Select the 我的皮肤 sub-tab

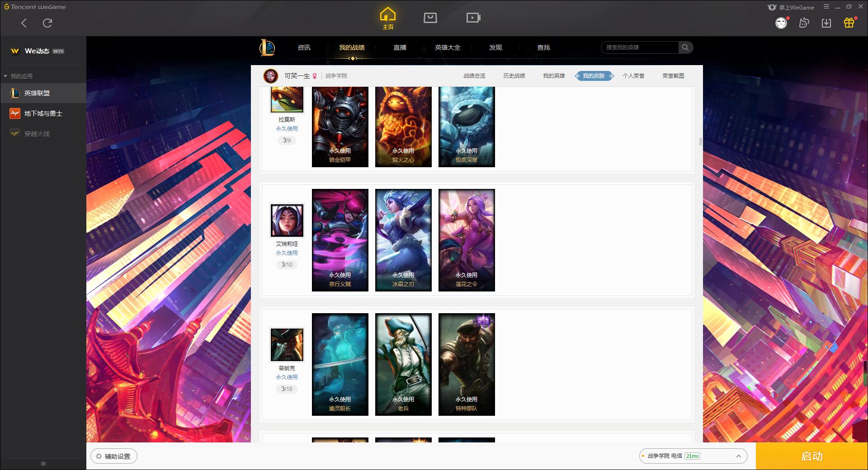point(594,76)
